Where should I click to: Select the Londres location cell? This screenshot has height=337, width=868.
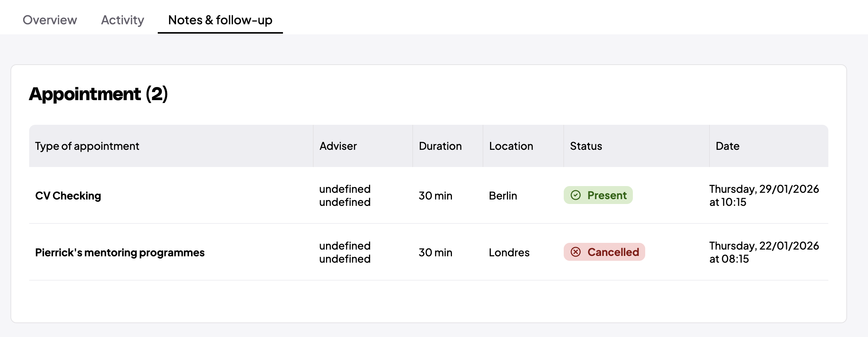point(509,252)
